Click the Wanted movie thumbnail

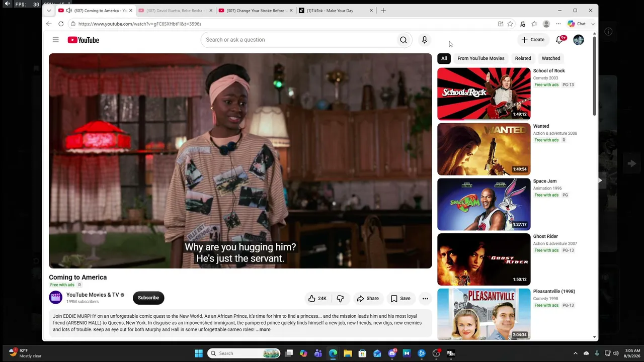pos(484,149)
